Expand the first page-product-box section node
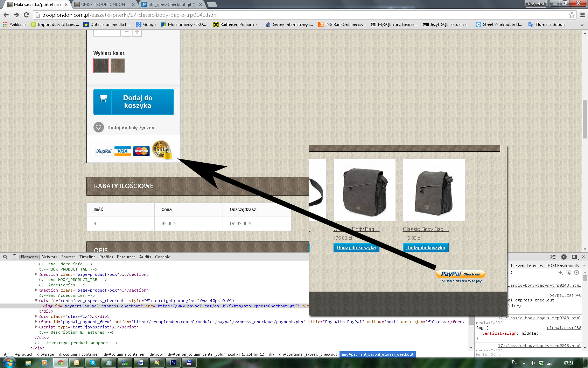The width and height of the screenshot is (588, 368). point(36,274)
